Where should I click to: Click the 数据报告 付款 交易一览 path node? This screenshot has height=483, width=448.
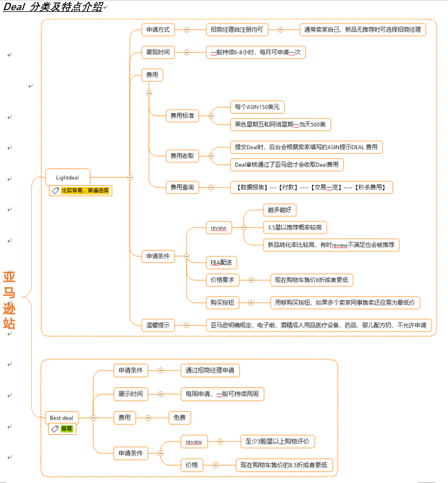[x=311, y=187]
